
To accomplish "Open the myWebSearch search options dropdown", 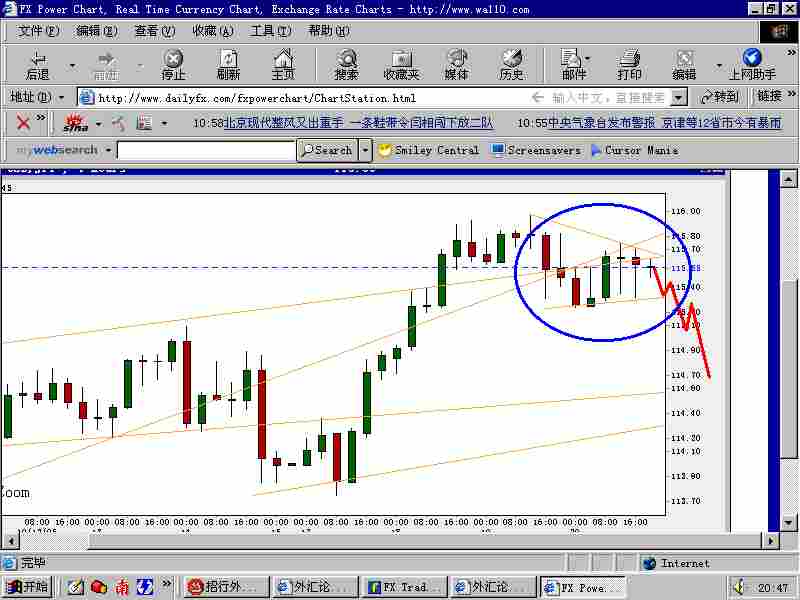I will tap(366, 150).
